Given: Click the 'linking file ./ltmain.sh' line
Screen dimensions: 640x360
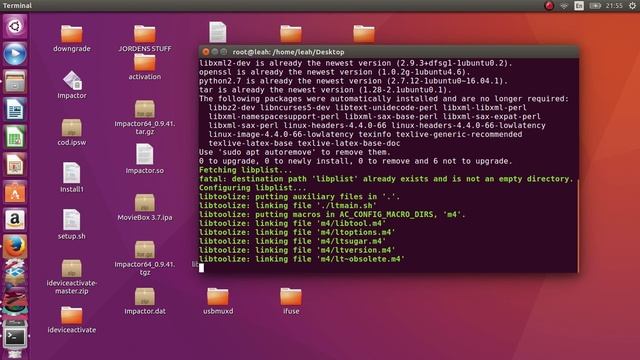Looking at the screenshot, I should [288, 206].
